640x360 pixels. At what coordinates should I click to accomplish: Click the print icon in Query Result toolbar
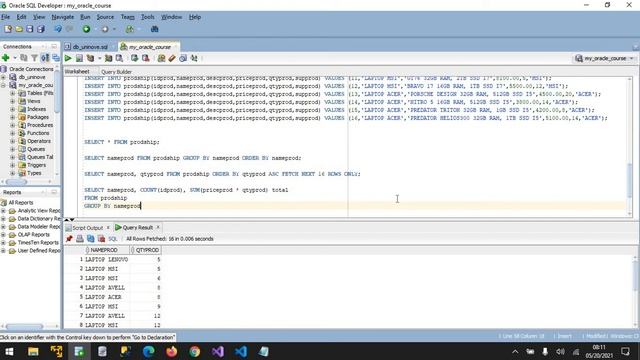click(80, 239)
